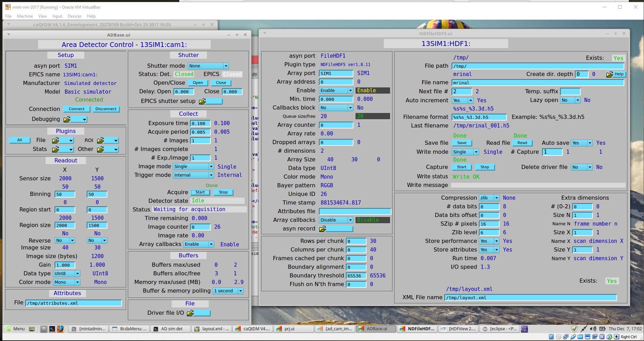Expand the Shutter mode dropdown
This screenshot has width=644, height=341.
tap(208, 66)
